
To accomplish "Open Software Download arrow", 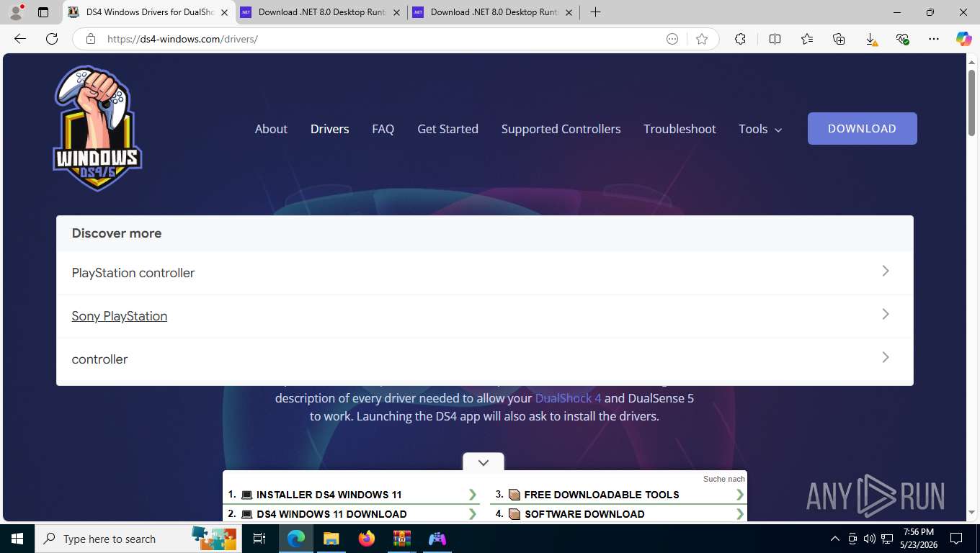I will click(740, 514).
